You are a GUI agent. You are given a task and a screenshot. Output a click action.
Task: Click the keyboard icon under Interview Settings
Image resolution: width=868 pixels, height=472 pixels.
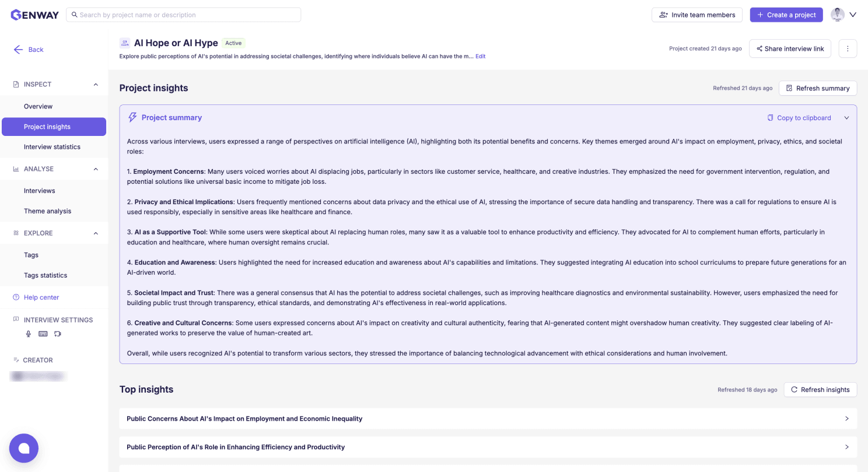tap(43, 334)
